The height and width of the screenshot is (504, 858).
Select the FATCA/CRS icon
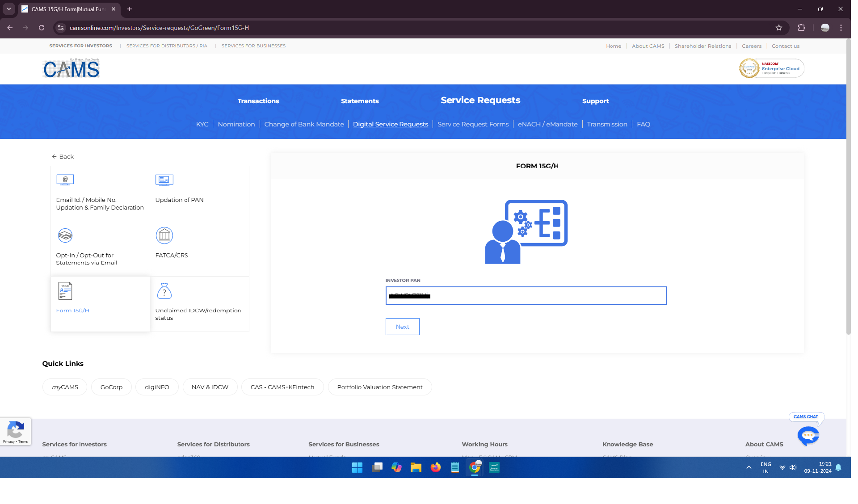(x=164, y=235)
